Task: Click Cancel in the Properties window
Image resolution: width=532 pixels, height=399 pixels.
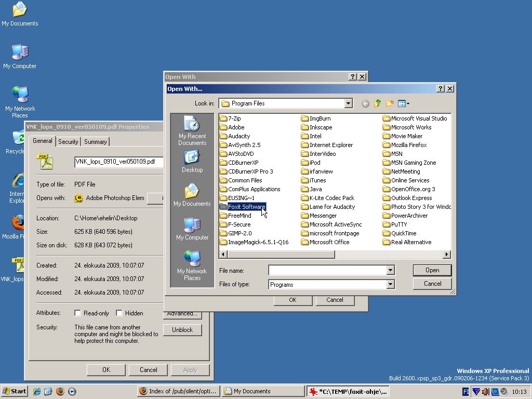Action: (148, 370)
